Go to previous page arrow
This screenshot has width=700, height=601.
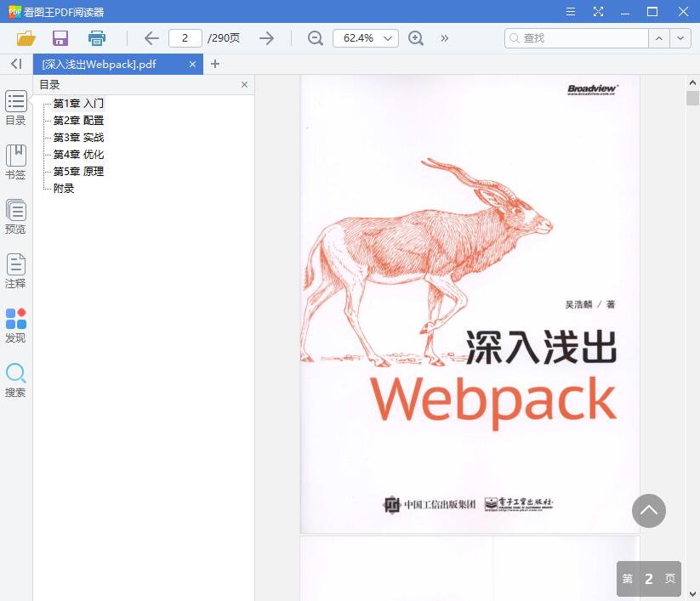[151, 38]
